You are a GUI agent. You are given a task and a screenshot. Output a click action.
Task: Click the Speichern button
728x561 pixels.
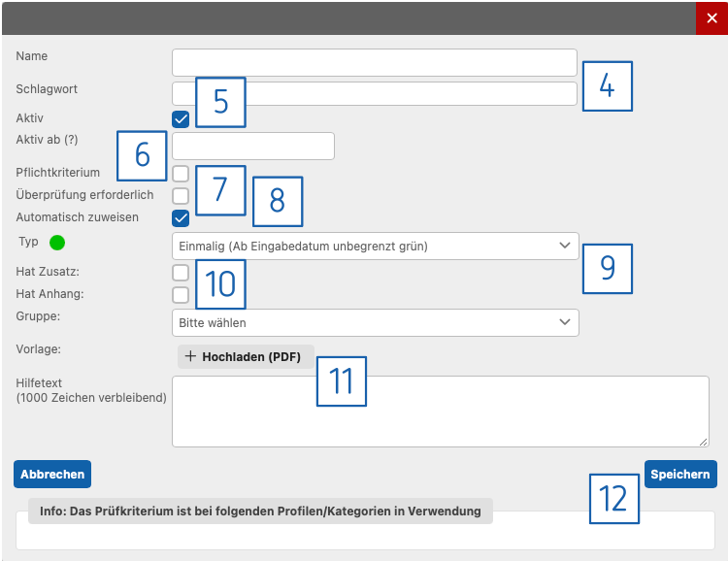[x=680, y=474]
